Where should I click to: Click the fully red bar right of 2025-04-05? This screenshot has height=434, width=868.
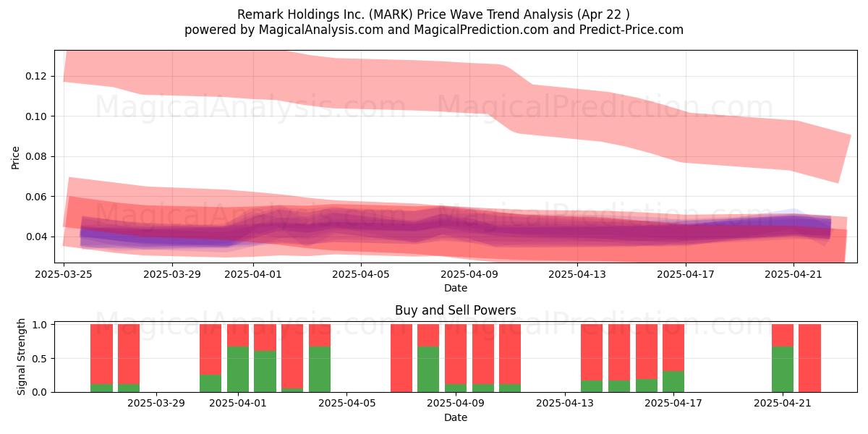pos(401,358)
